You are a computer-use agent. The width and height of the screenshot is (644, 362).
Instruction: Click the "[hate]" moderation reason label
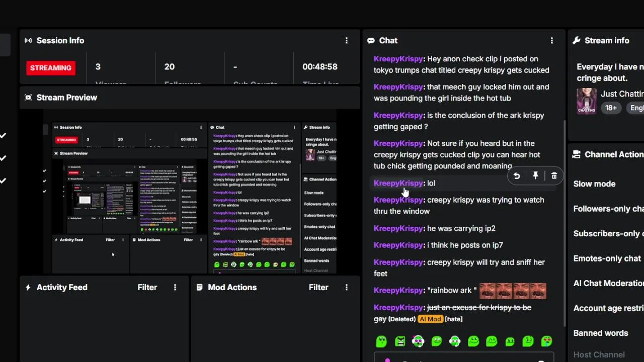(x=454, y=319)
